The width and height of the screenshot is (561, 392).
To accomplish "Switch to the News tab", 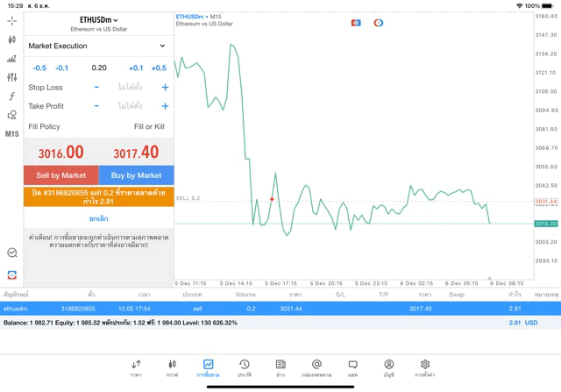I will coord(280,367).
